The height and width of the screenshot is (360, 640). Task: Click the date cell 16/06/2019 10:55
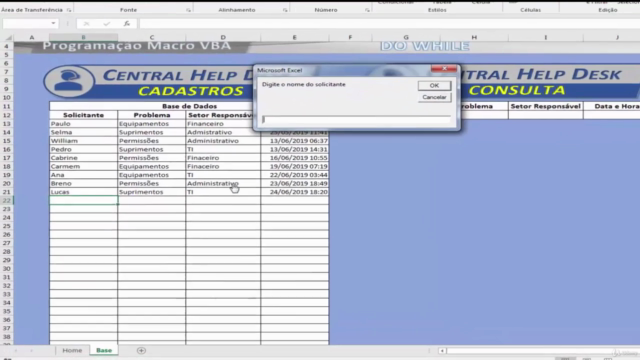pyautogui.click(x=295, y=158)
